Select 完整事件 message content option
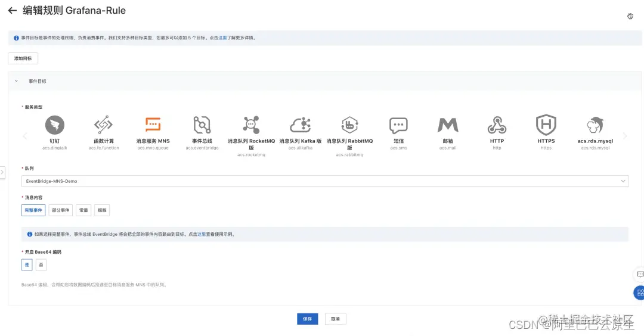Image resolution: width=644 pixels, height=336 pixels. 33,210
